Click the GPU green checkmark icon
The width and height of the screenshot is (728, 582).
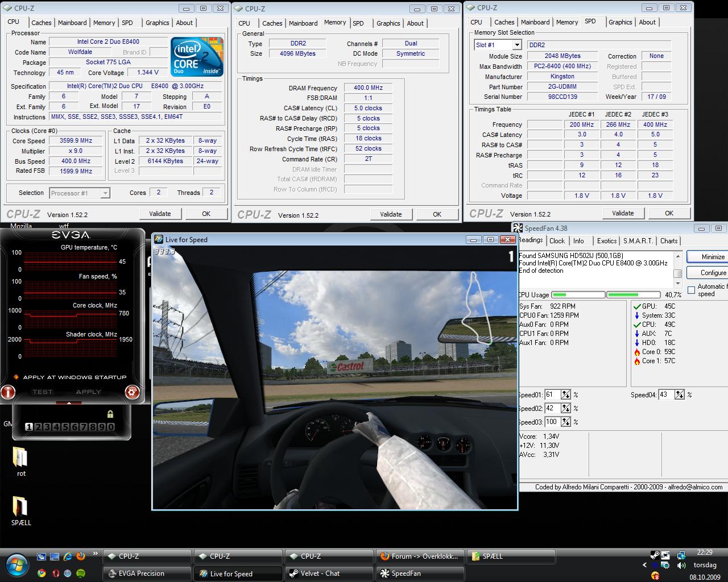[637, 306]
